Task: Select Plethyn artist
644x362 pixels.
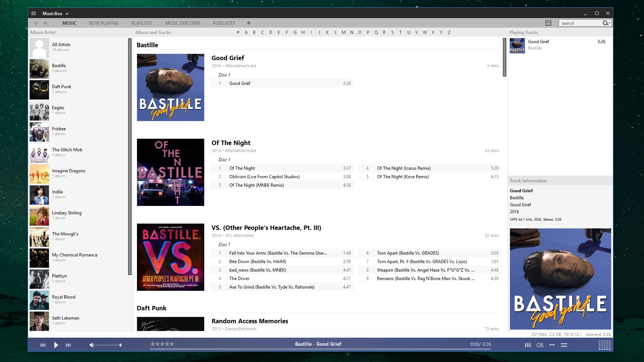Action: coord(78,279)
